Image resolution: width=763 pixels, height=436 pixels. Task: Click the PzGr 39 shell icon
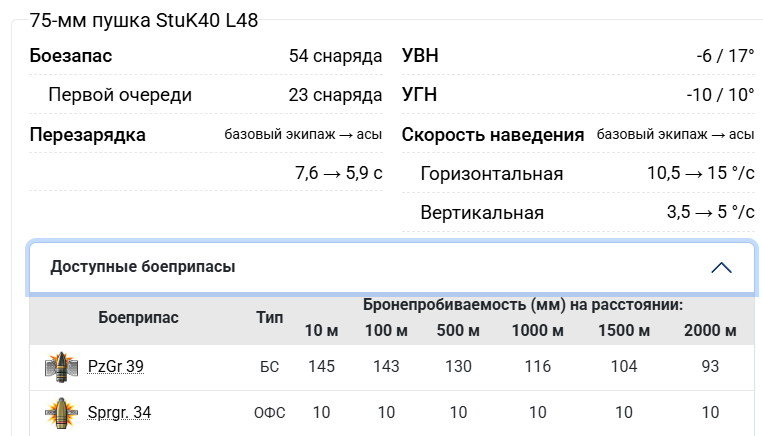click(x=61, y=366)
